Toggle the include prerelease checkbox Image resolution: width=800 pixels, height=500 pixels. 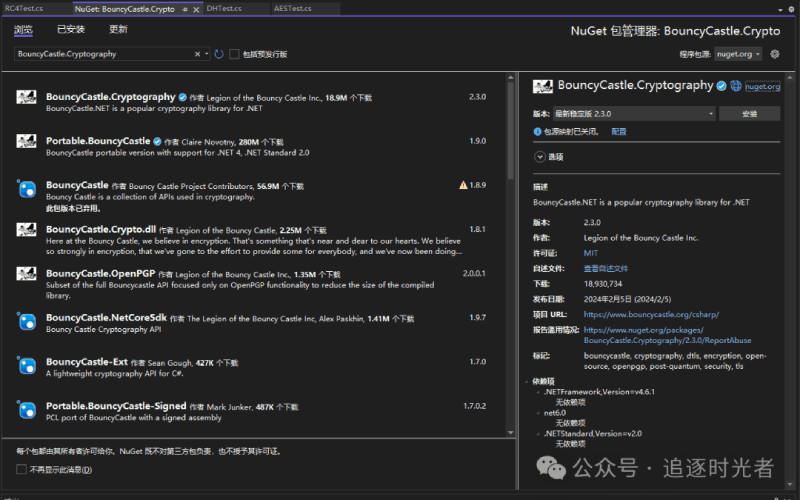[234, 54]
